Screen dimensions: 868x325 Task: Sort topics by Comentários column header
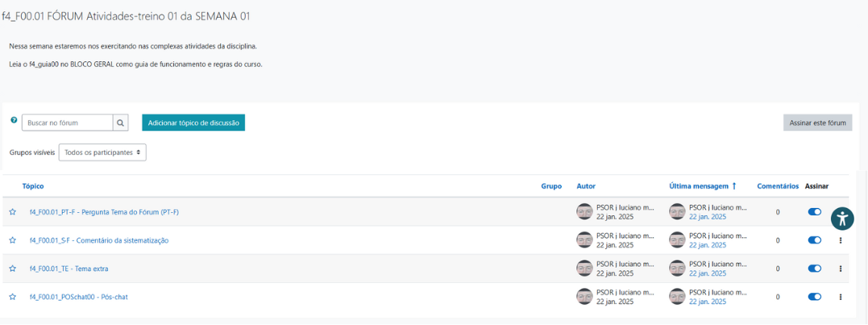777,186
